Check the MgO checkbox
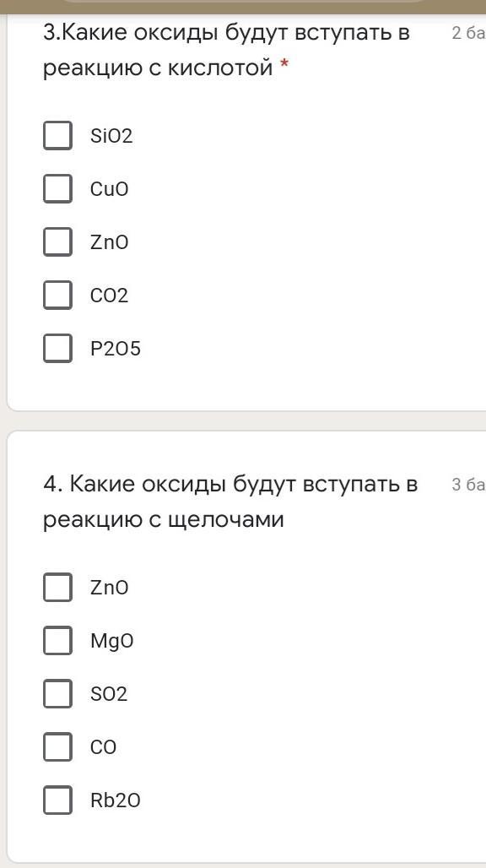The image size is (486, 868). (57, 641)
